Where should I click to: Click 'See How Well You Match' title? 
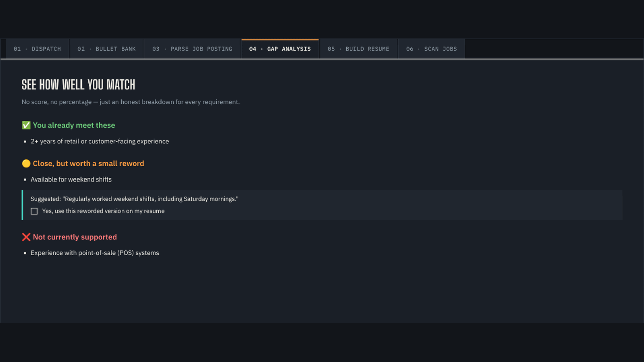click(x=78, y=84)
